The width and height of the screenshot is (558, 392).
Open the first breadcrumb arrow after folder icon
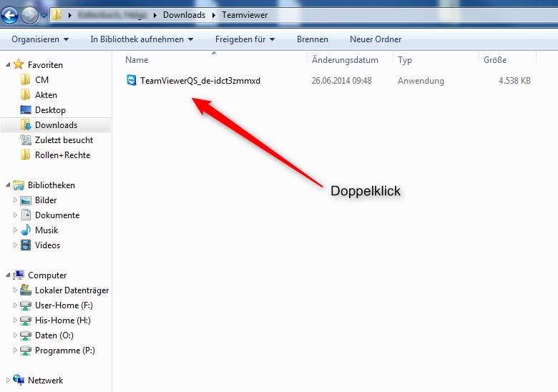(70, 15)
